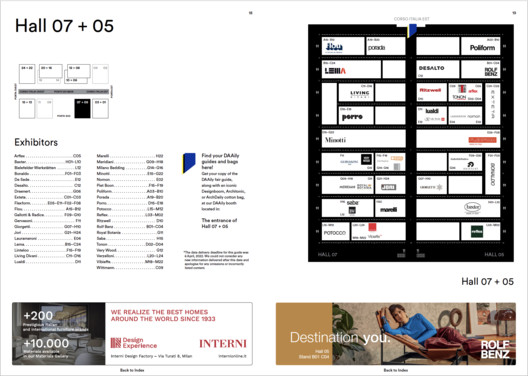Click the Exhibitors section heading
Image resolution: width=528 pixels, height=376 pixels.
36,142
